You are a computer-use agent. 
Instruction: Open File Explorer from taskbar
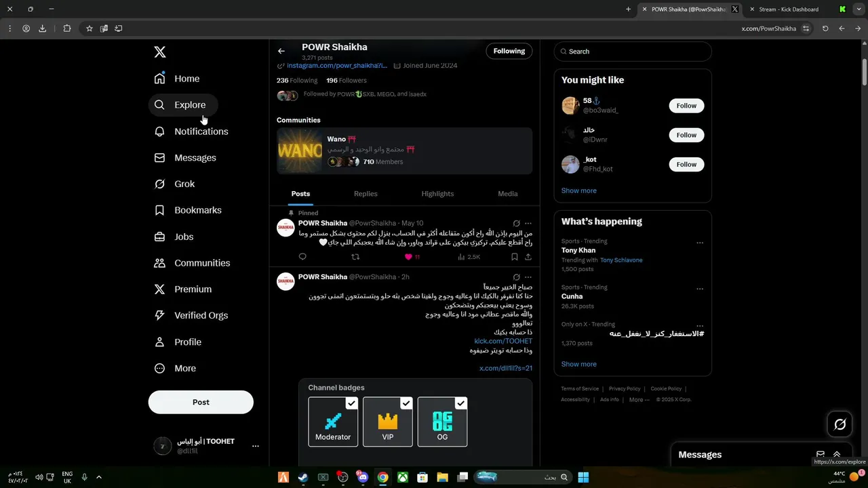(x=442, y=477)
